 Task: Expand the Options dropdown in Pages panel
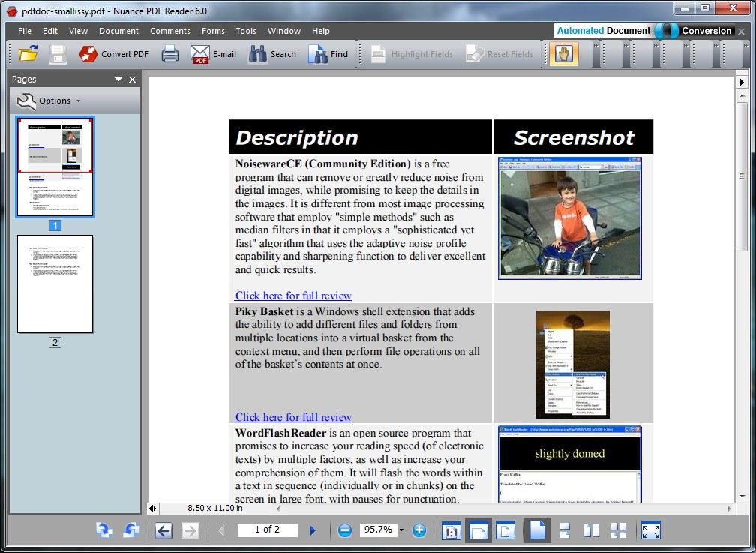pyautogui.click(x=49, y=101)
